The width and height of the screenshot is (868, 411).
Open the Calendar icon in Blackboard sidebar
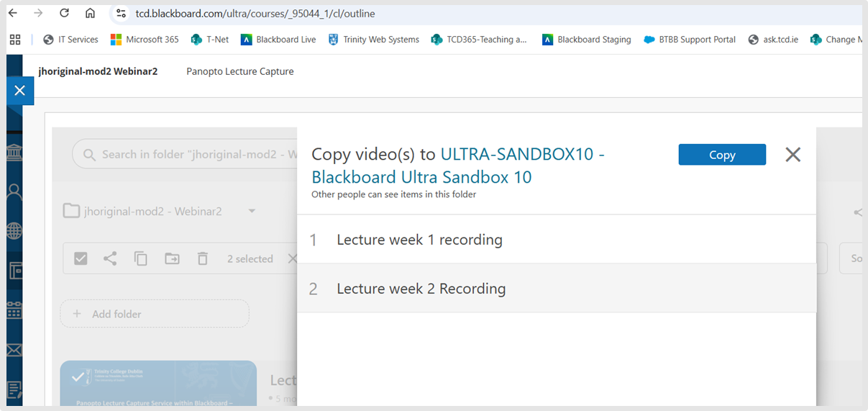tap(14, 310)
